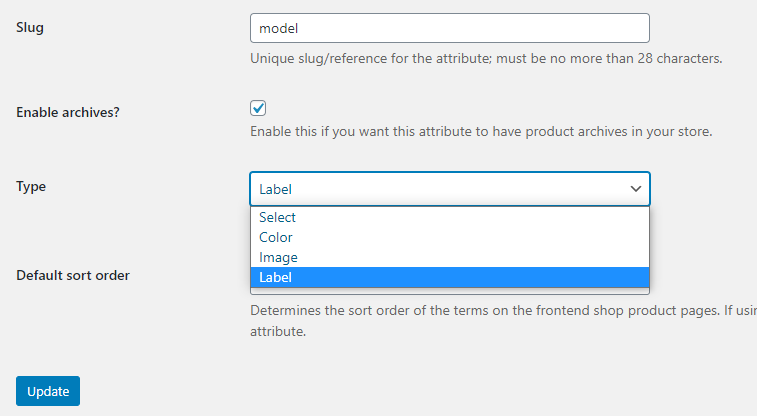
Task: Click the "Unique slug/reference" help text
Action: click(x=485, y=58)
